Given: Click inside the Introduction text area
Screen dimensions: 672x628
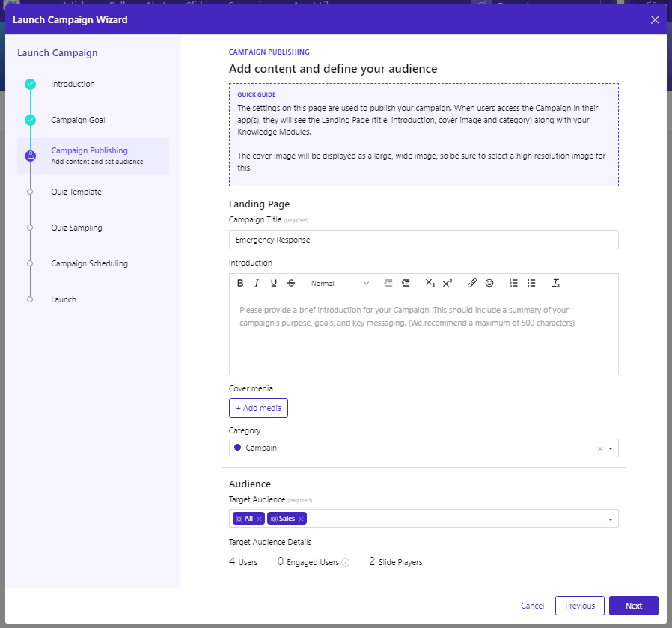Looking at the screenshot, I should 424,334.
